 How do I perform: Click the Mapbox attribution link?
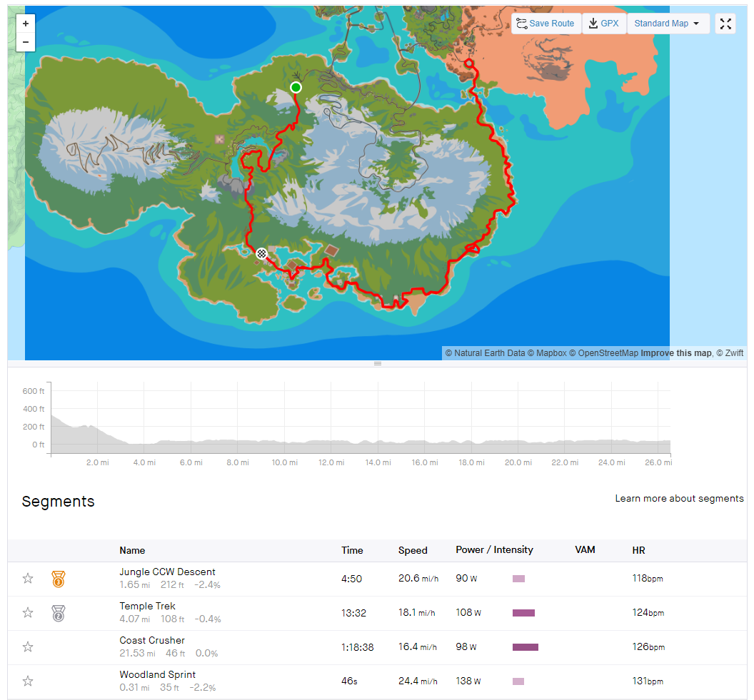(547, 353)
